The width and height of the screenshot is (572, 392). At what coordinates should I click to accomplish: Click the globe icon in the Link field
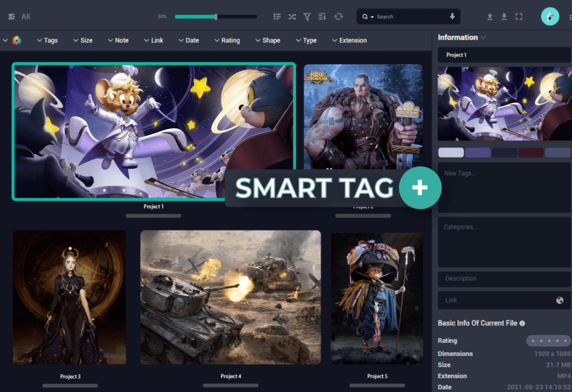tap(560, 300)
